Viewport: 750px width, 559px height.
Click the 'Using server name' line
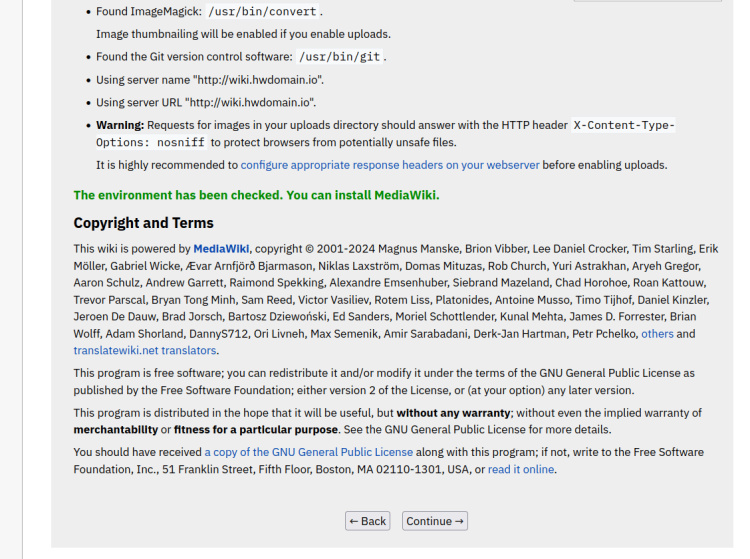pyautogui.click(x=210, y=79)
